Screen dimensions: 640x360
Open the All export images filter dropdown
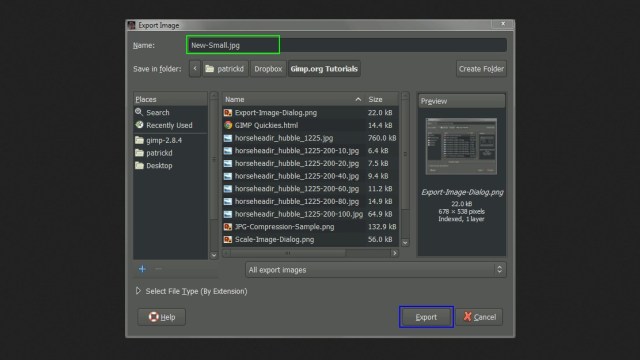coord(376,270)
